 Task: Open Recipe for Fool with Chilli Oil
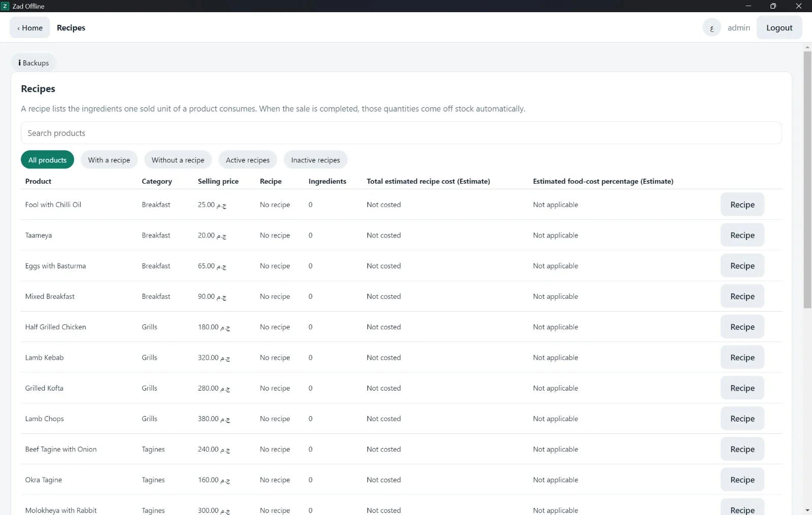[742, 204]
